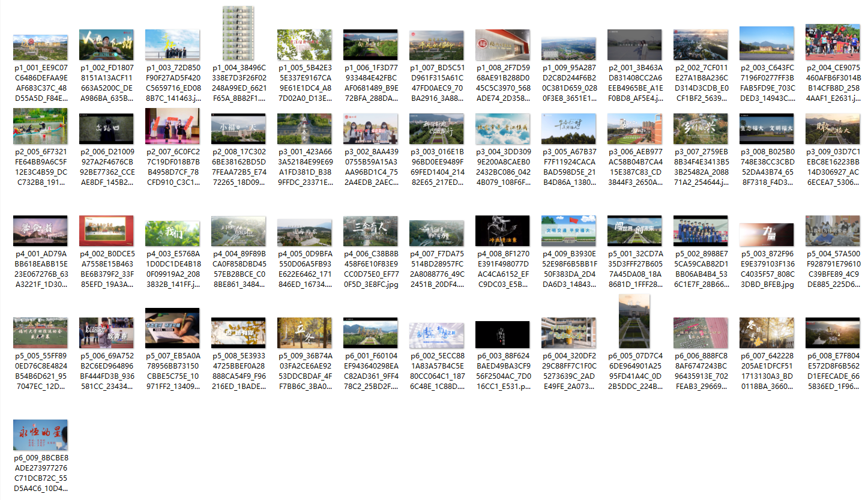Select thumbnail of file p5_005_55FF89
868x500 pixels.
pos(40,333)
